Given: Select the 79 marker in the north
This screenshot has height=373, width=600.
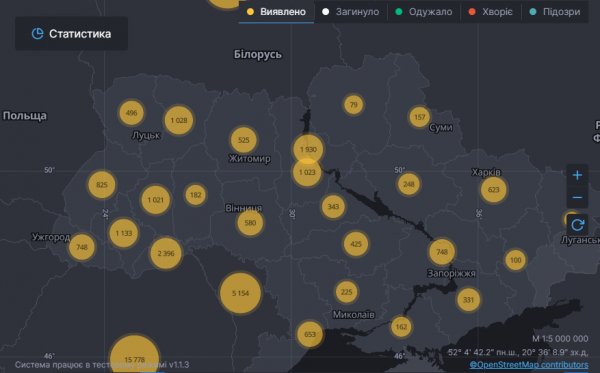Looking at the screenshot, I should click(x=353, y=104).
